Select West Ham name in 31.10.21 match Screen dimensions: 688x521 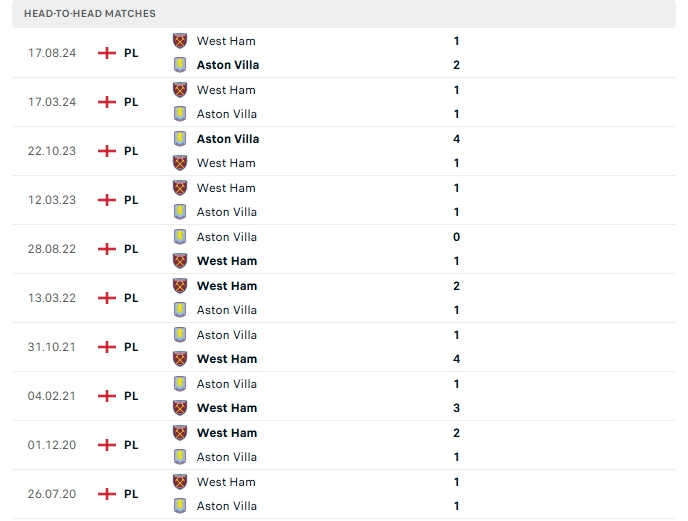pos(227,359)
